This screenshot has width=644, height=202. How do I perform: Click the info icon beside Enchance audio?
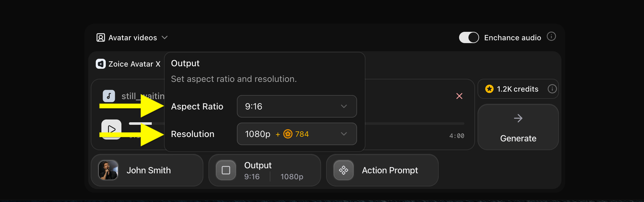click(x=551, y=36)
